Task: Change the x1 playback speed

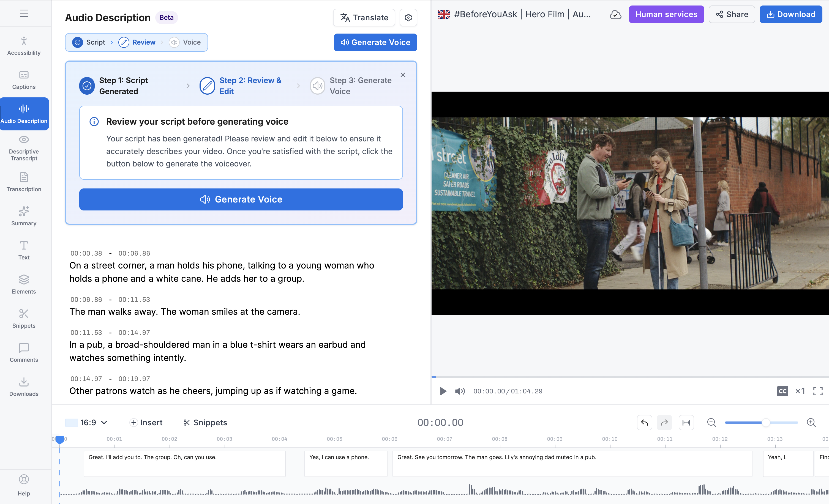Action: 800,391
